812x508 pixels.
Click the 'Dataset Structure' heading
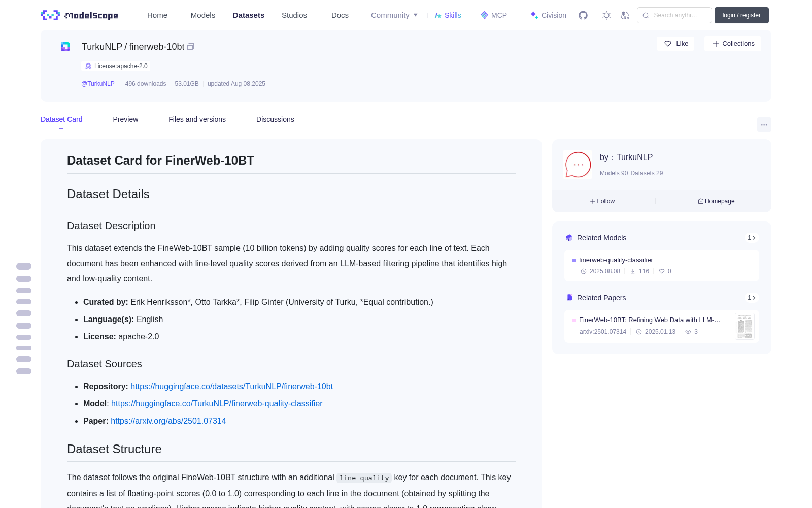click(114, 449)
